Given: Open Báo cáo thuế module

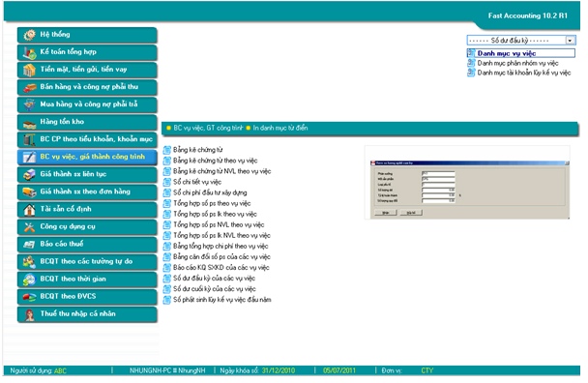Looking at the screenshot, I should click(87, 244).
